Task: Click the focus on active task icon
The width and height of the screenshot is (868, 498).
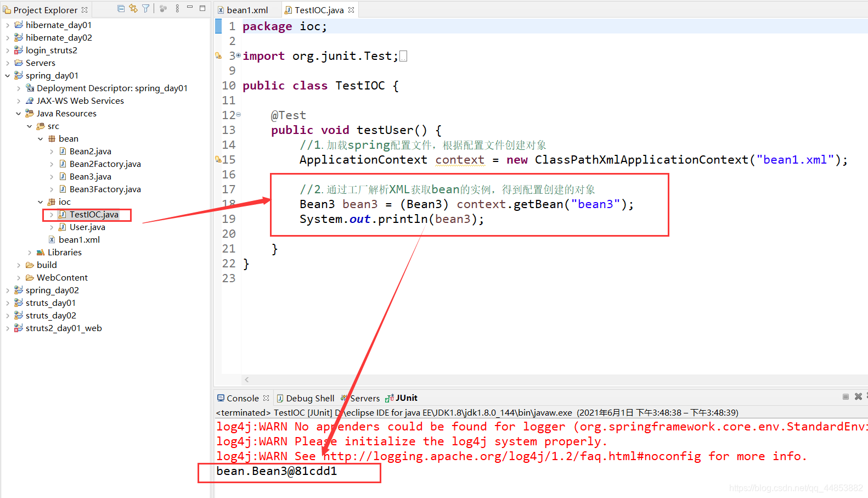Action: click(163, 9)
